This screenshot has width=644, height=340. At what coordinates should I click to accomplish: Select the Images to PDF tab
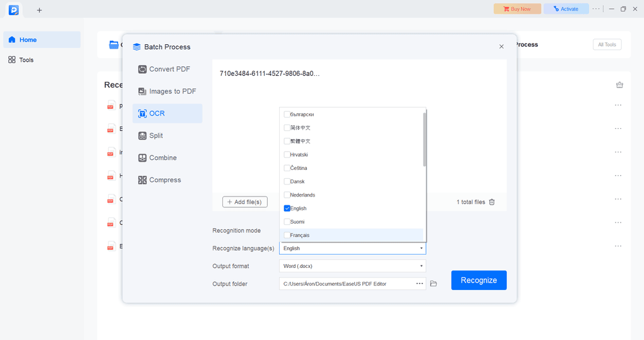point(167,91)
